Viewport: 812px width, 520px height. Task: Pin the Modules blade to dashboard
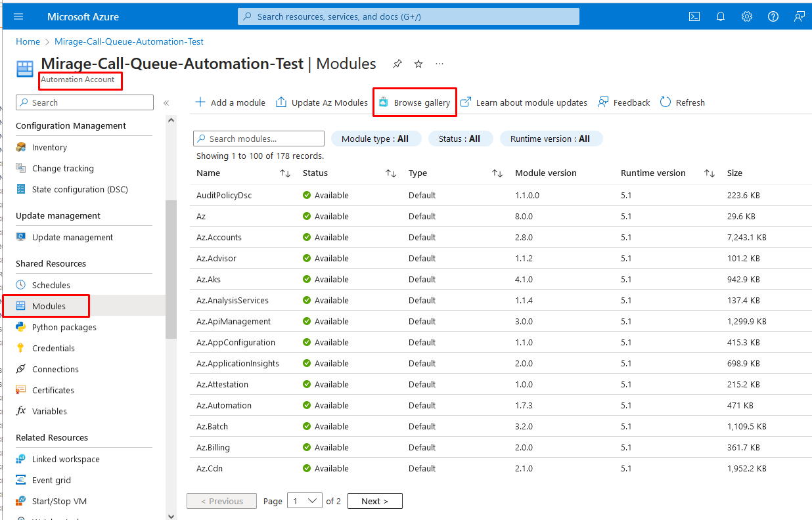click(x=397, y=64)
